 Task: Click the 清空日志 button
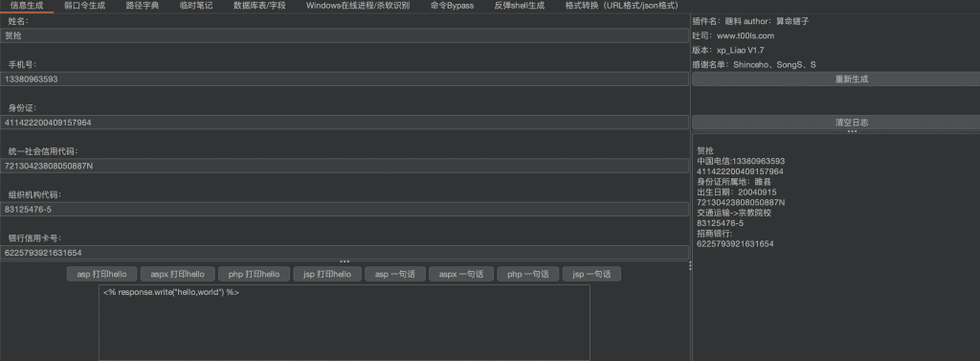pos(835,123)
